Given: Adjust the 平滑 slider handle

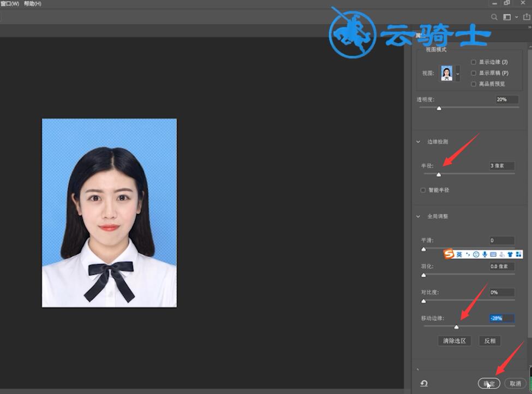Looking at the screenshot, I should [423, 249].
